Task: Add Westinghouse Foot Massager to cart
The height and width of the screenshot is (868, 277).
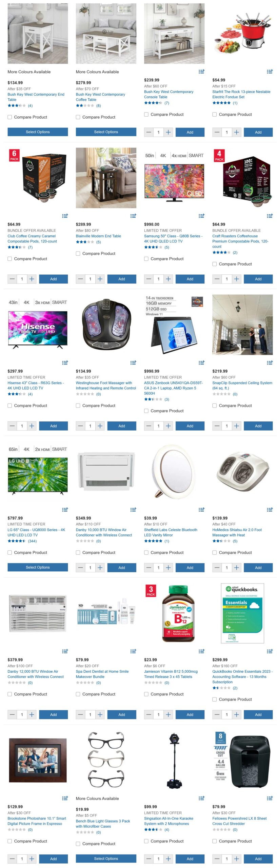Action: 122,426
